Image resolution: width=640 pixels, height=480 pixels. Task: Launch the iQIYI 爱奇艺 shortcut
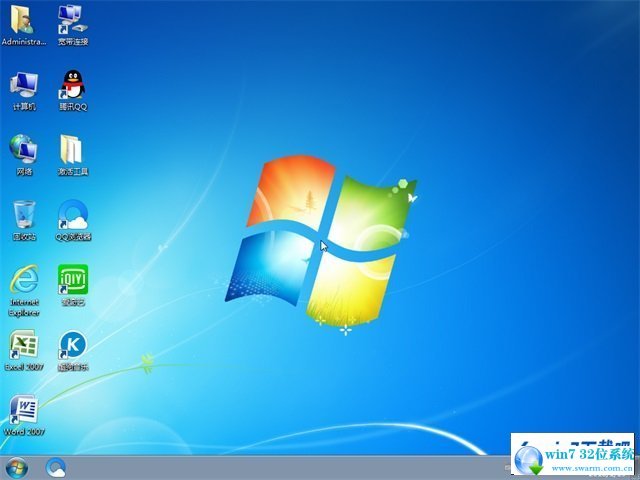point(73,285)
